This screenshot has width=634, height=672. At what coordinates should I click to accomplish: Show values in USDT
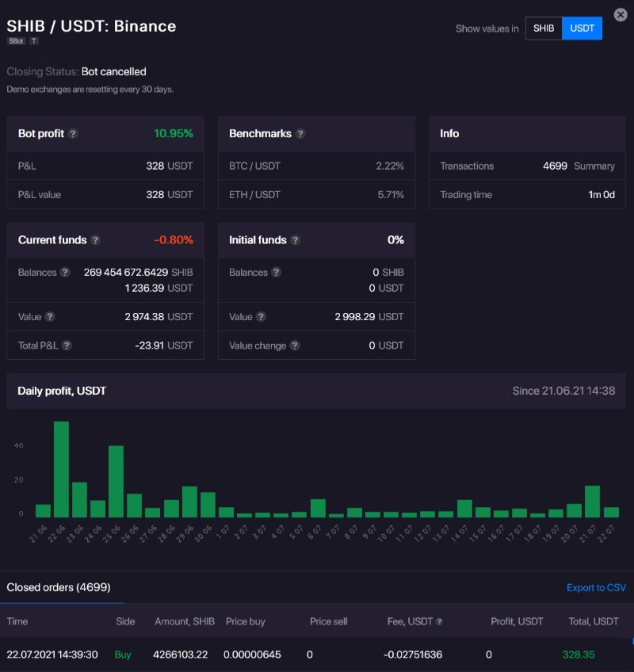tap(582, 29)
